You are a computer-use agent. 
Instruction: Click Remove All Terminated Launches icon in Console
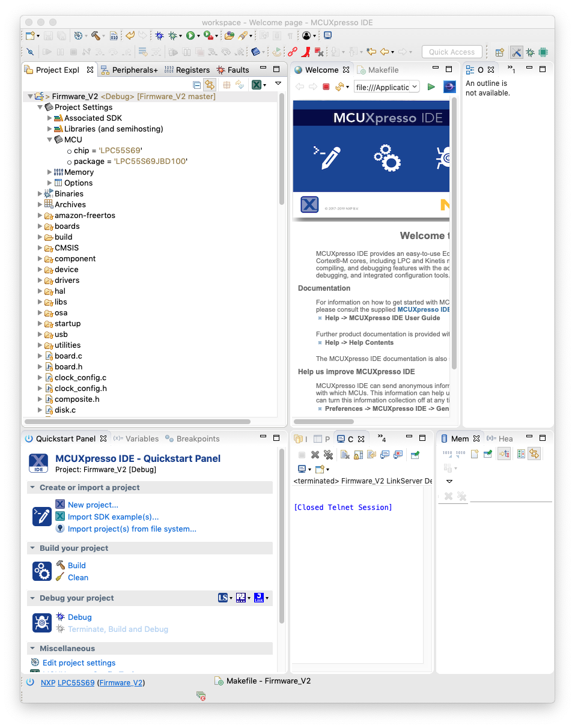tap(328, 455)
